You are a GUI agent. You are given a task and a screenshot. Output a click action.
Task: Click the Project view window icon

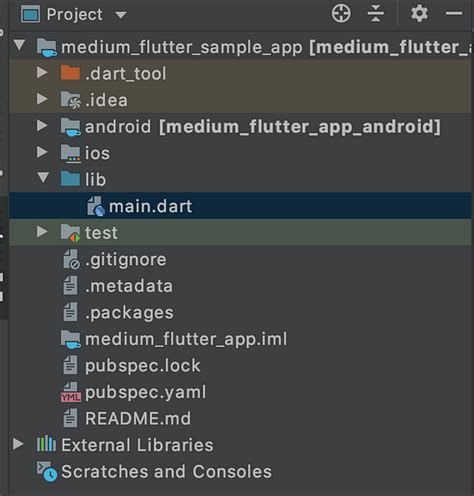(30, 15)
